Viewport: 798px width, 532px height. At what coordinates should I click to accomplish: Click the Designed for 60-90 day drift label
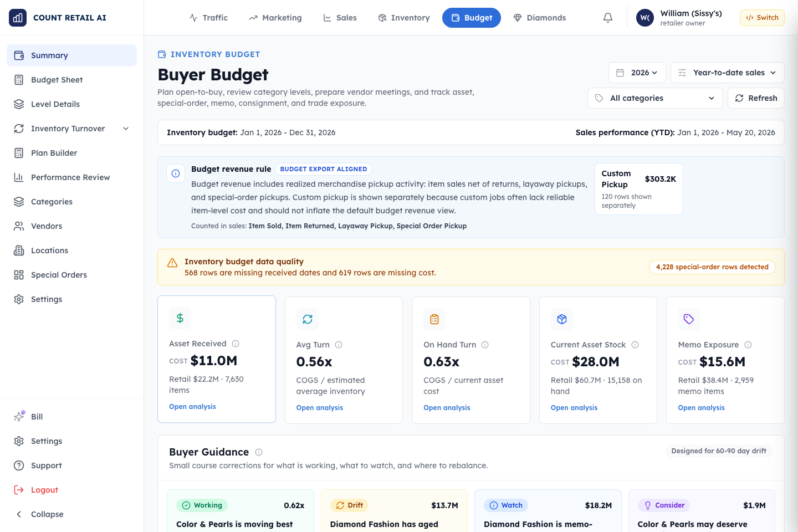click(719, 451)
